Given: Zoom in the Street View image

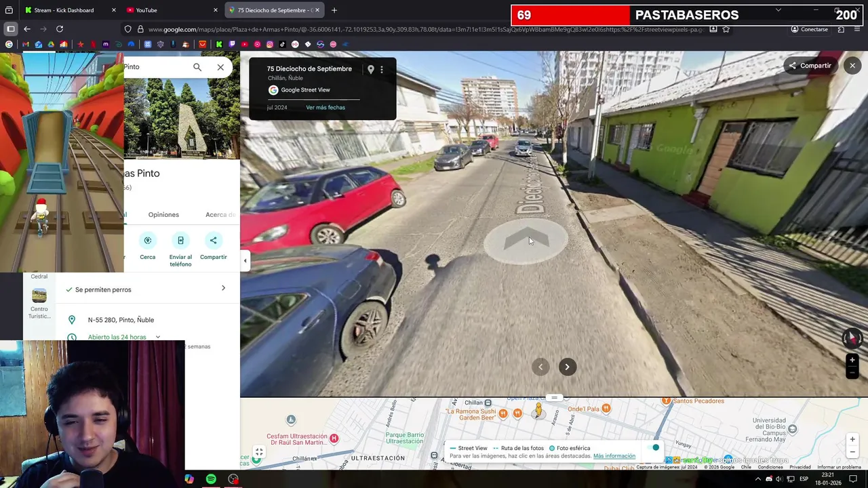Looking at the screenshot, I should (852, 360).
